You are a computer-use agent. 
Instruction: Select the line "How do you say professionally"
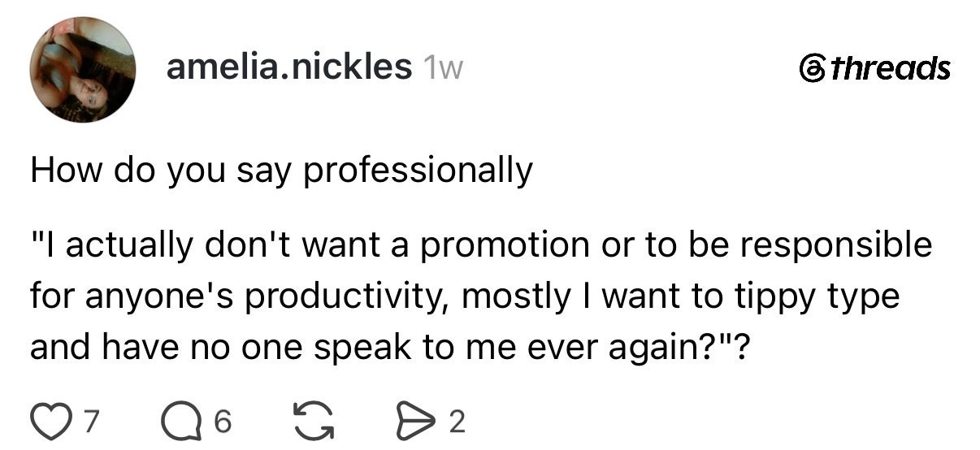pos(281,172)
